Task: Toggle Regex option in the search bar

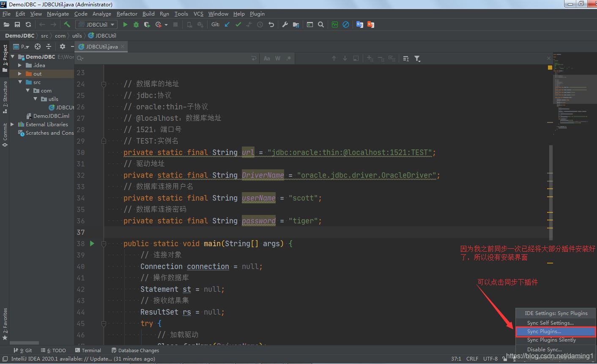Action: [x=289, y=59]
